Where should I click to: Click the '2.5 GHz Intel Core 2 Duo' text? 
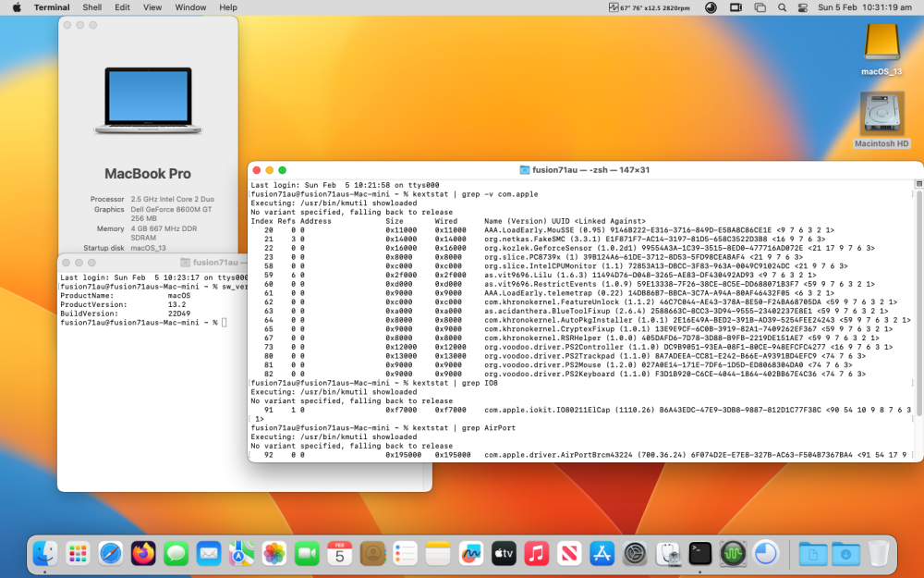(x=172, y=200)
